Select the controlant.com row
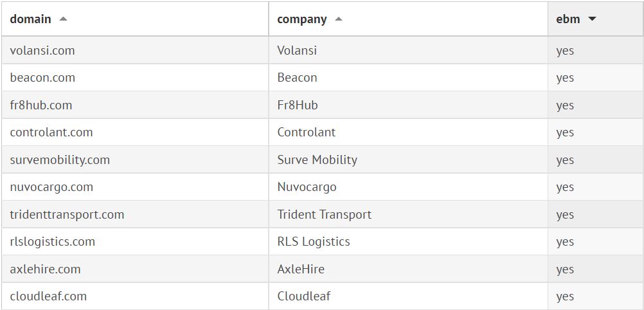This screenshot has width=644, height=310. click(51, 132)
